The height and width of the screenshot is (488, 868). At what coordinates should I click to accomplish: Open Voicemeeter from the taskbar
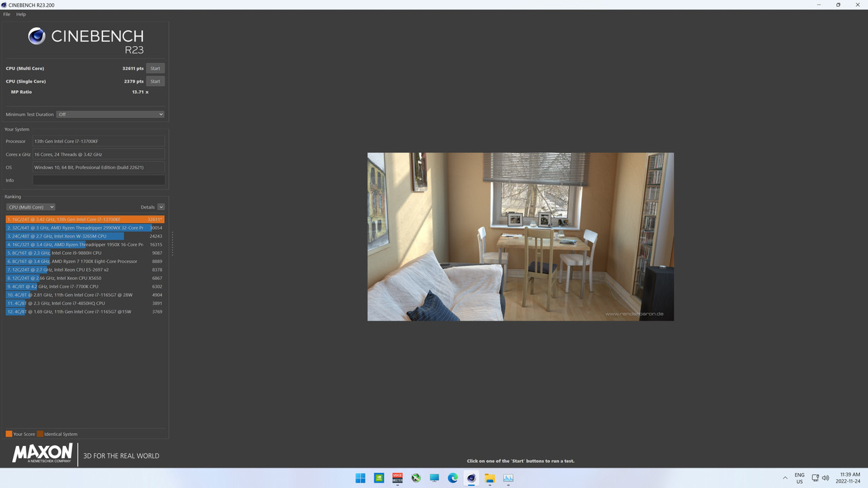point(397,478)
